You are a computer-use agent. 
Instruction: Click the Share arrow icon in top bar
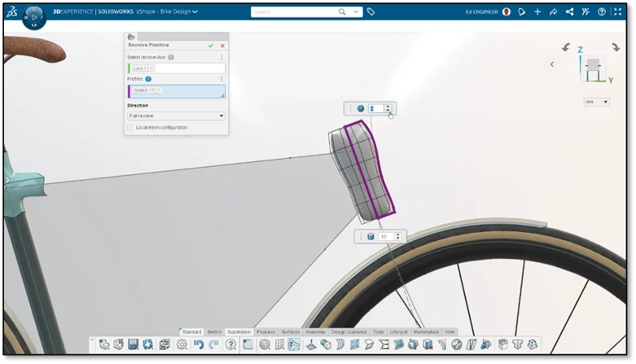point(553,12)
